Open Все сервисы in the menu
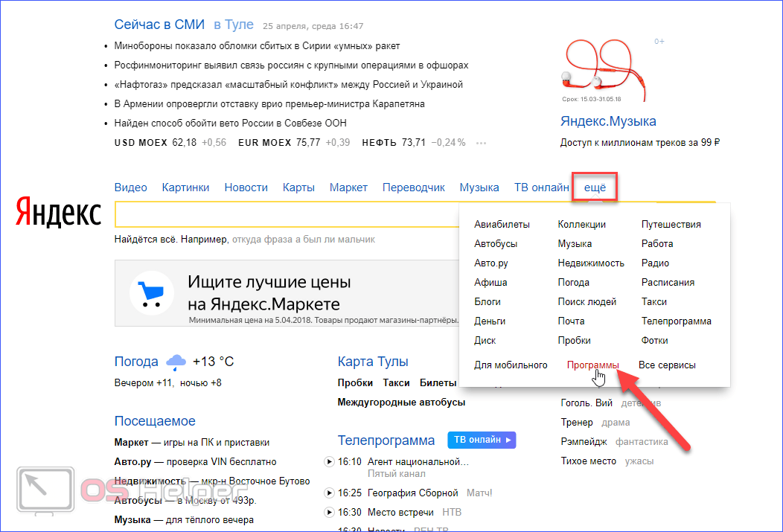The image size is (783, 532). tap(667, 365)
